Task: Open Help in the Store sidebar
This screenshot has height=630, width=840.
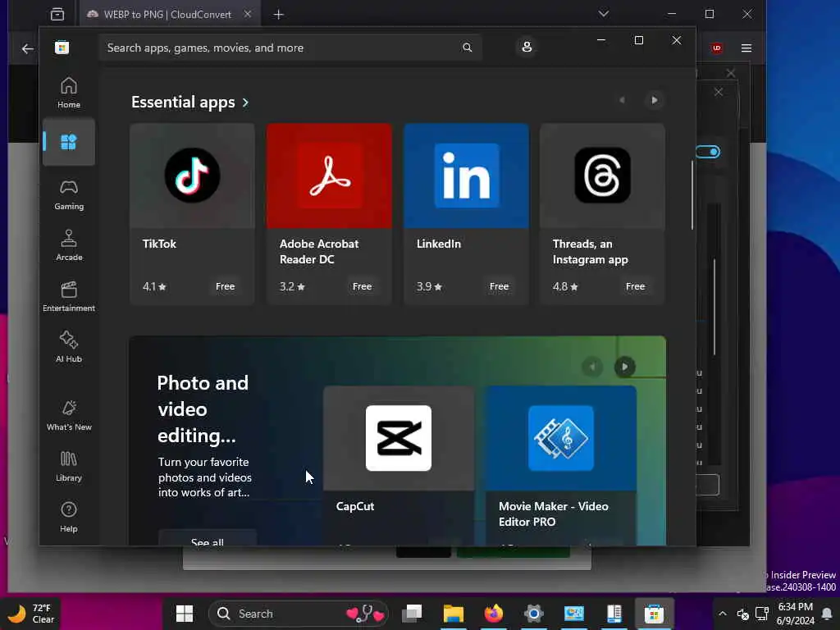Action: 69,517
